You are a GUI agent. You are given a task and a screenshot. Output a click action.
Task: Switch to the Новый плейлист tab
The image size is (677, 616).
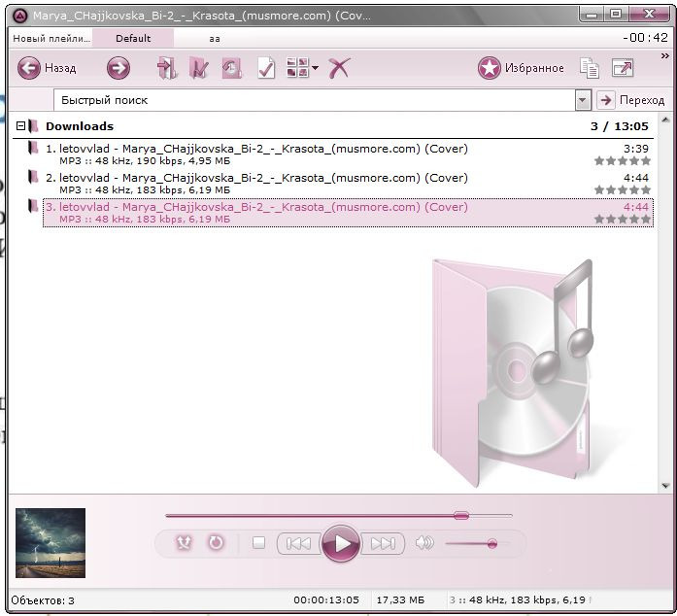(x=49, y=39)
